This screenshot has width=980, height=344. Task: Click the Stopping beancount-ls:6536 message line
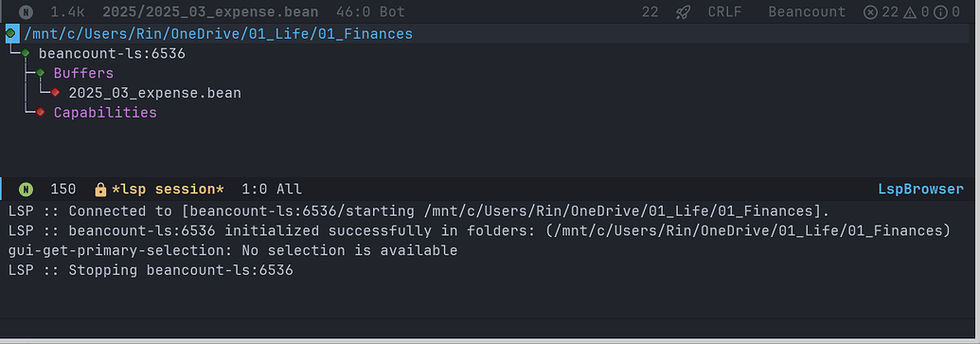[x=151, y=271]
